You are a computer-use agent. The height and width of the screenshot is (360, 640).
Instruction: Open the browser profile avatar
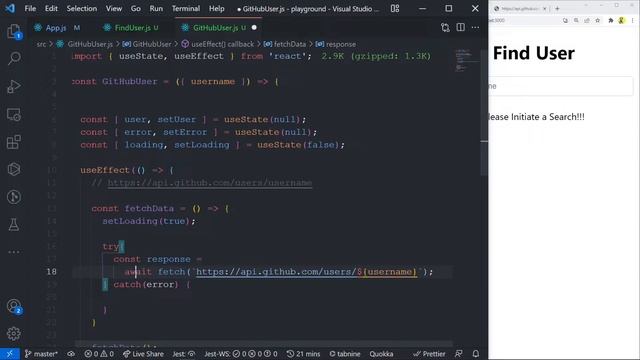[621, 20]
